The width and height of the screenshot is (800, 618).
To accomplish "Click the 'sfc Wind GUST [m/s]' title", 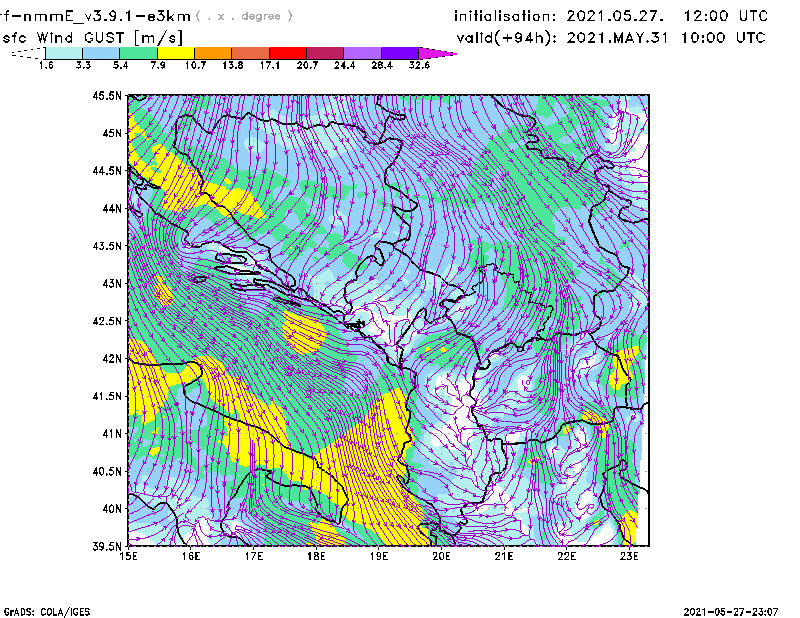I will click(x=92, y=38).
